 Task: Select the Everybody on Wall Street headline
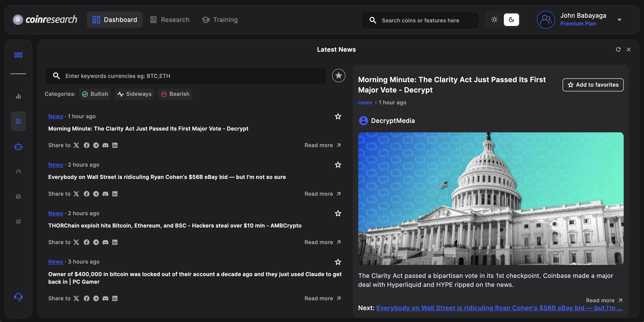pos(167,177)
